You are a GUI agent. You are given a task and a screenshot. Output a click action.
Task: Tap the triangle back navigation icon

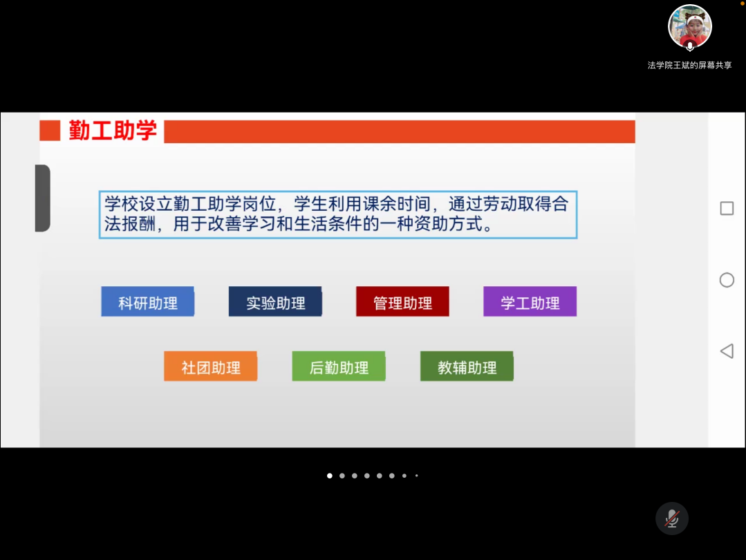(727, 351)
